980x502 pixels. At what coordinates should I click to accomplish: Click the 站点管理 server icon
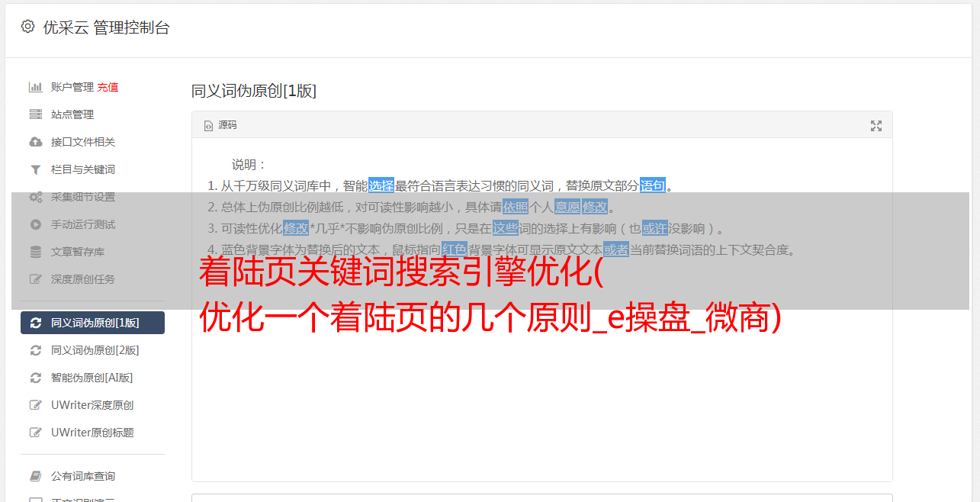(35, 114)
